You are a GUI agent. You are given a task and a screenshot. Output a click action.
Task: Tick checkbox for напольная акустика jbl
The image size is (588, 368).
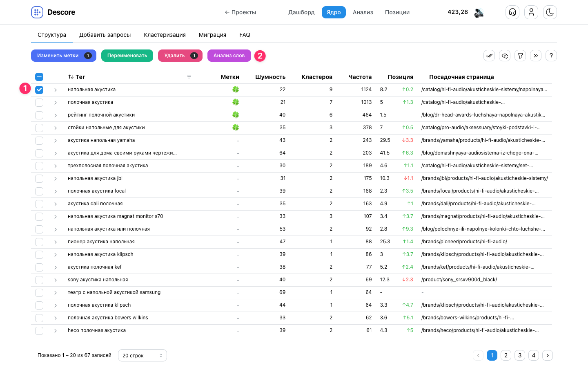(39, 178)
